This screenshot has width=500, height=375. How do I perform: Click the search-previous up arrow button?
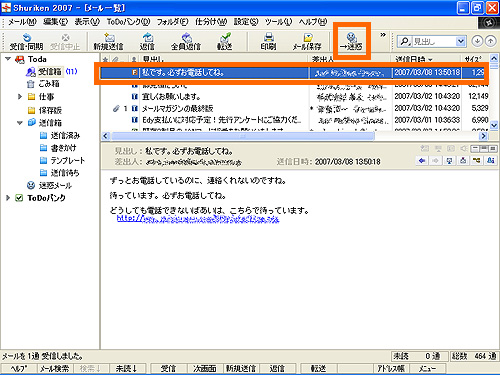pos(490,41)
